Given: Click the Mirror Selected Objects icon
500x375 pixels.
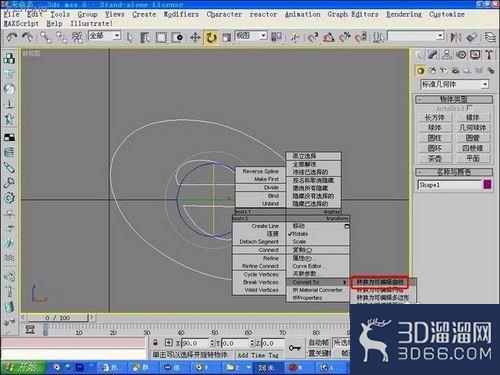Looking at the screenshot, I should click(455, 37).
